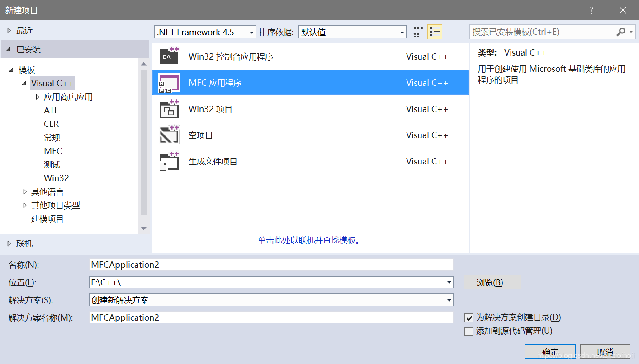Expand the 最近 section
Screen dimensions: 639x364
click(9, 31)
